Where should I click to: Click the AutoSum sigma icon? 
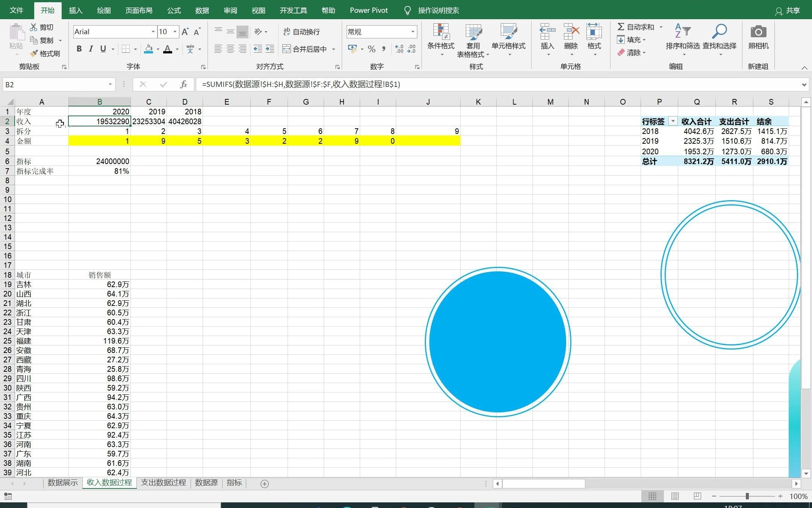click(x=621, y=27)
